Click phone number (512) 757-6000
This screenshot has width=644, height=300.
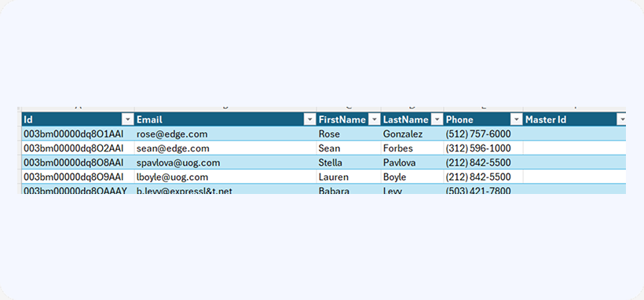[483, 134]
